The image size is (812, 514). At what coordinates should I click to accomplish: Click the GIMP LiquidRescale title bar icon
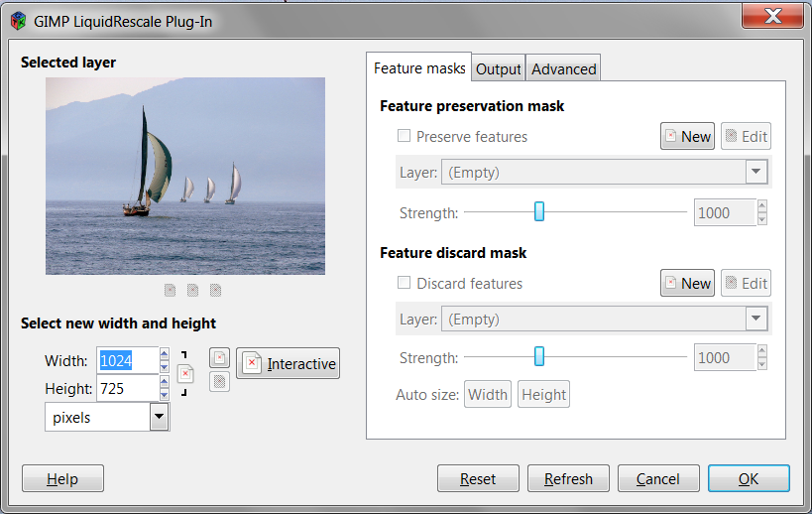pos(19,20)
